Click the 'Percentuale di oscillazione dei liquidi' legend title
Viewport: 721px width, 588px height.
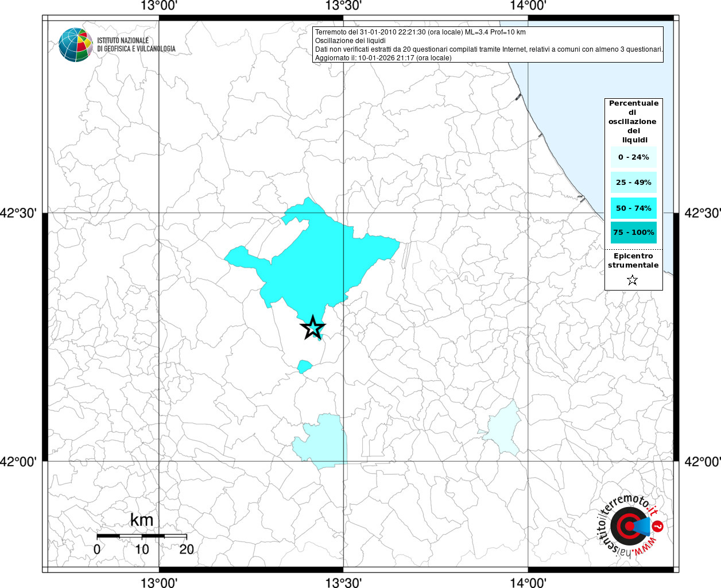tap(633, 122)
